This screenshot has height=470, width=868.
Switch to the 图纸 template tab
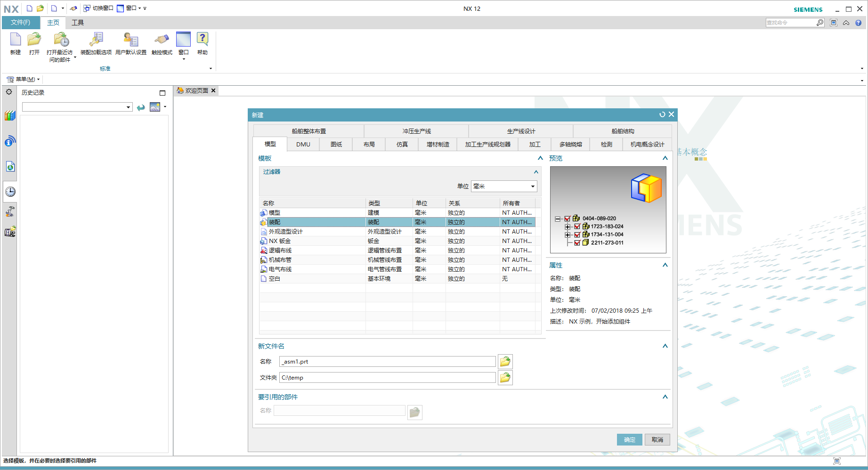coord(336,144)
